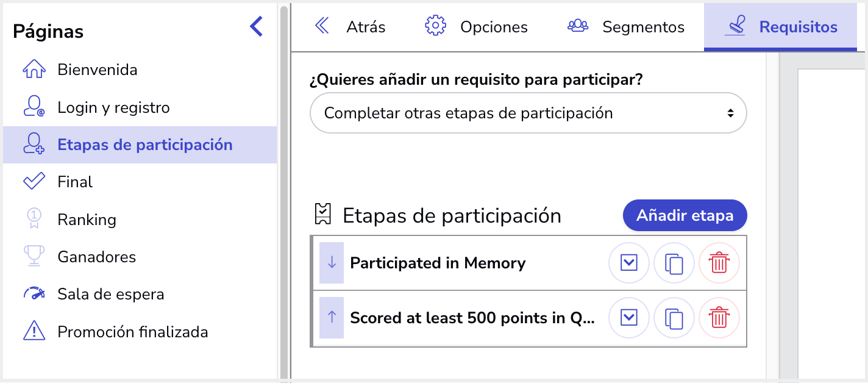Move Participated in Memory stage down
The height and width of the screenshot is (383, 868).
(x=332, y=263)
